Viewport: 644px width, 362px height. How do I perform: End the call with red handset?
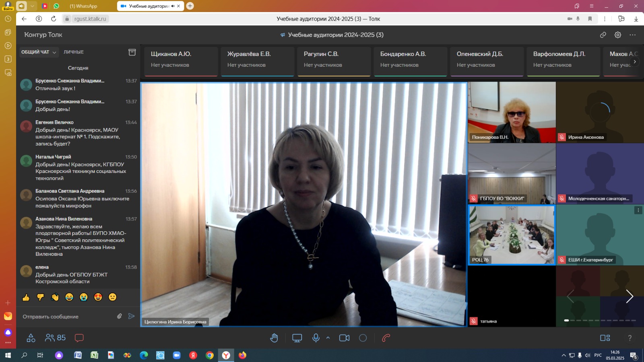point(386,338)
